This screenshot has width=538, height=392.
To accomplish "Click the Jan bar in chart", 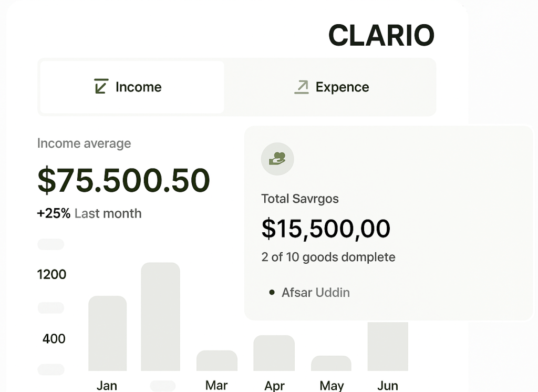I will click(x=107, y=334).
